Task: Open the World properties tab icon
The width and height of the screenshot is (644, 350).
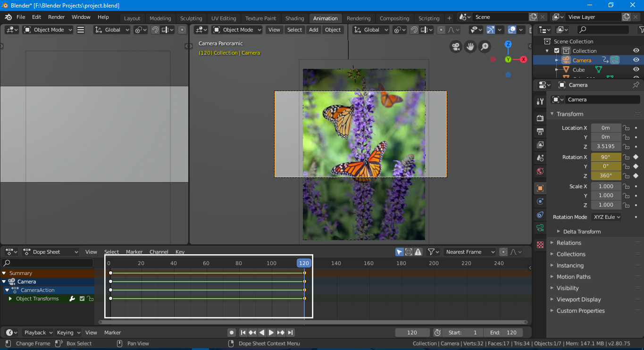Action: tap(540, 171)
